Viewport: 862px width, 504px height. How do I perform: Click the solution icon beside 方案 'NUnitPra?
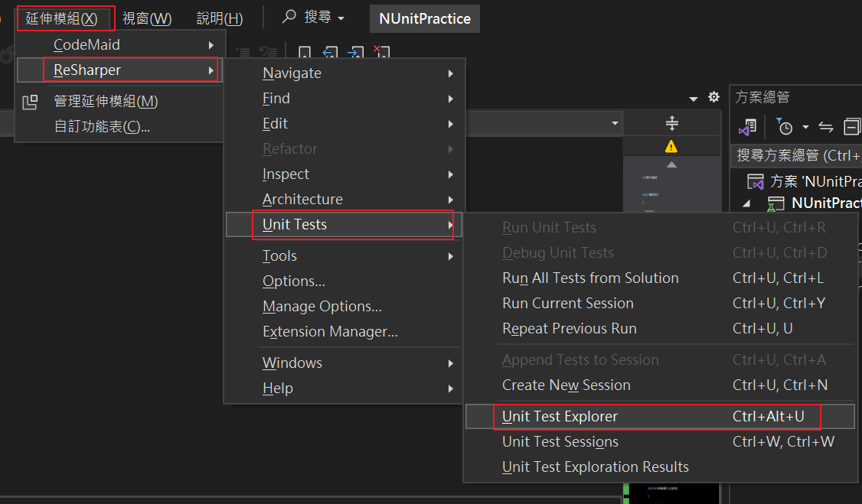(x=756, y=181)
